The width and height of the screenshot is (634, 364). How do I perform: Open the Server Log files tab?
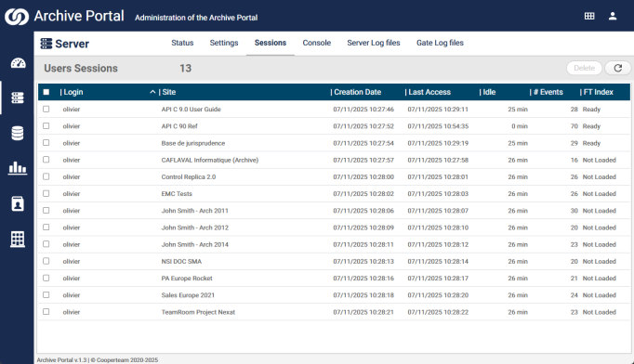tap(374, 43)
